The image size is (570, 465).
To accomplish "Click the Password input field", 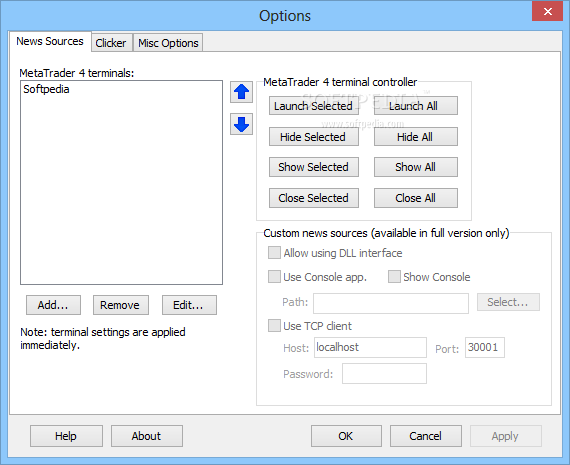I will [384, 373].
